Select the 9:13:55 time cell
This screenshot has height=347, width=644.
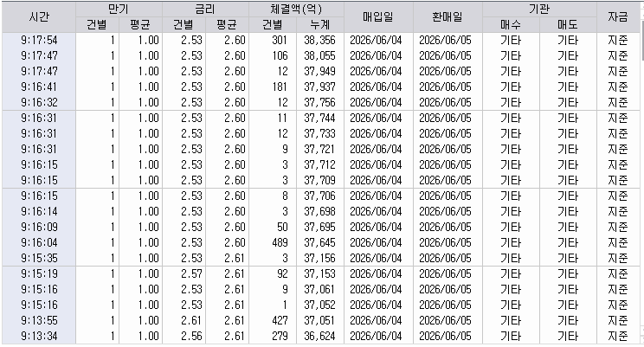click(x=39, y=320)
